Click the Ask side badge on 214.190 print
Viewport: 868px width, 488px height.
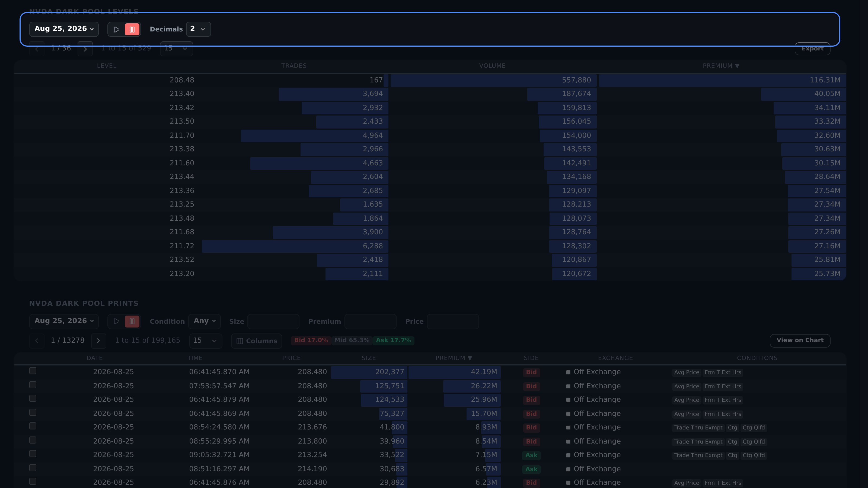pos(531,469)
